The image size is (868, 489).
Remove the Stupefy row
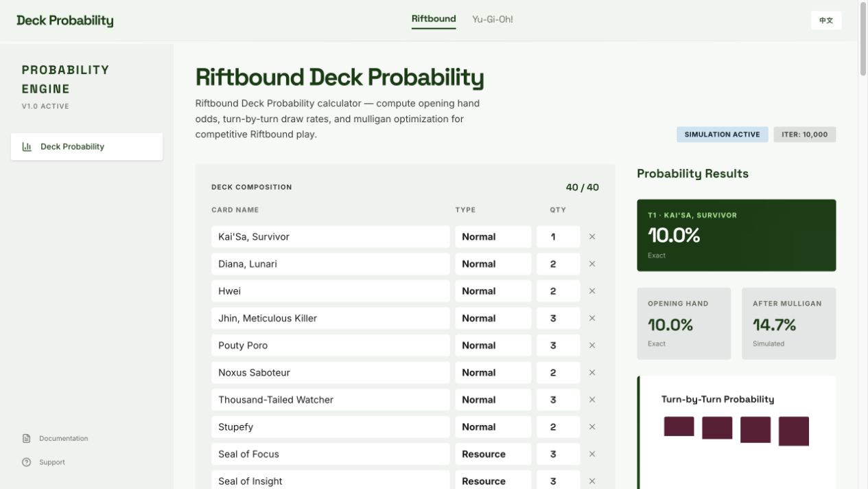pyautogui.click(x=592, y=427)
